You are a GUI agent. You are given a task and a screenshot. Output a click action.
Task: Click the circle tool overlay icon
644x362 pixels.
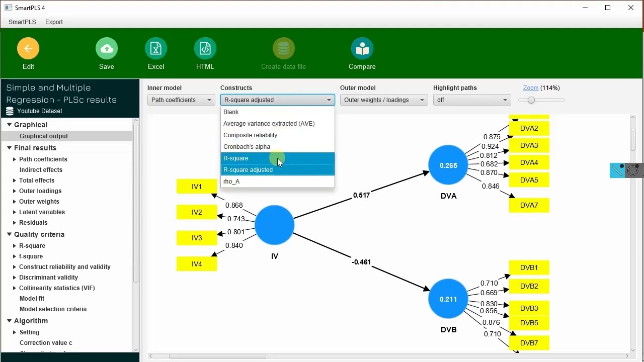(x=633, y=170)
